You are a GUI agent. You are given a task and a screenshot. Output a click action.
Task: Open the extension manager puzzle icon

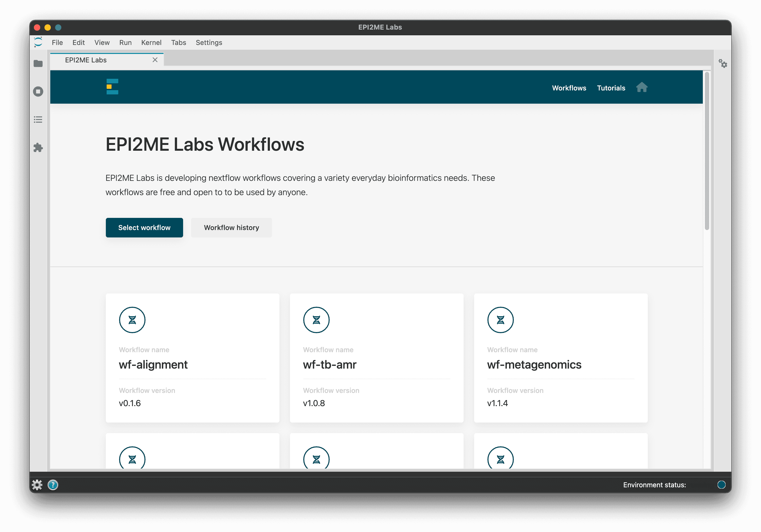point(38,148)
